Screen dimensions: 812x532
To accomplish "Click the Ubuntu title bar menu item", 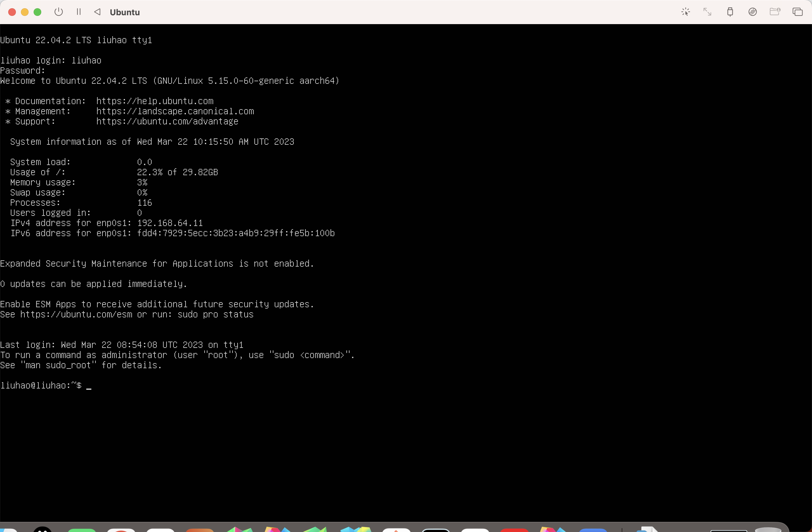I will [x=125, y=12].
